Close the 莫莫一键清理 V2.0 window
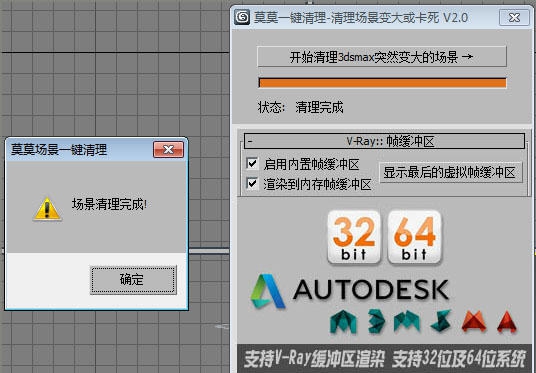This screenshot has width=536, height=373. (x=514, y=17)
